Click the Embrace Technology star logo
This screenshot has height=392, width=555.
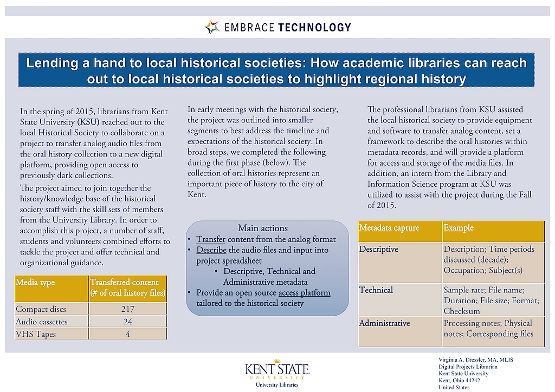tap(211, 27)
